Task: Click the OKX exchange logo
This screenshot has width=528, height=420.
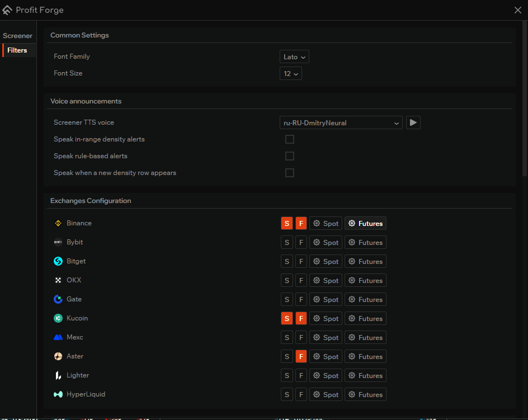Action: (58, 280)
